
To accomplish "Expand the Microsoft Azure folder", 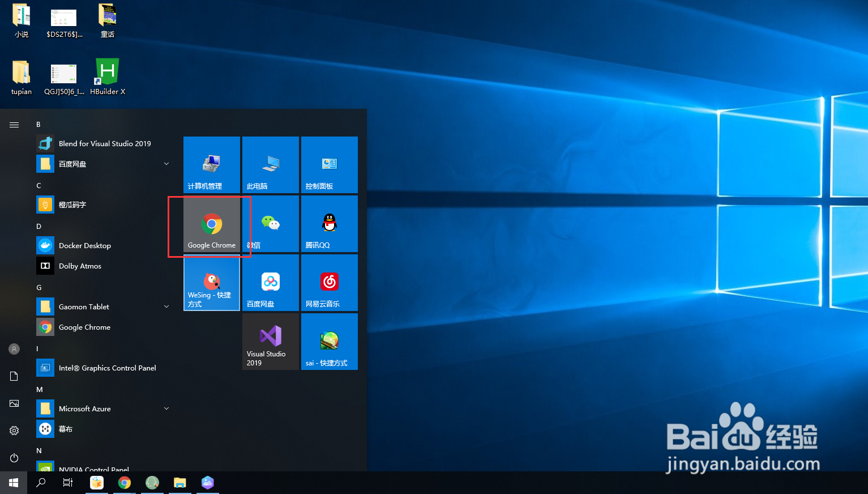I will pos(104,409).
